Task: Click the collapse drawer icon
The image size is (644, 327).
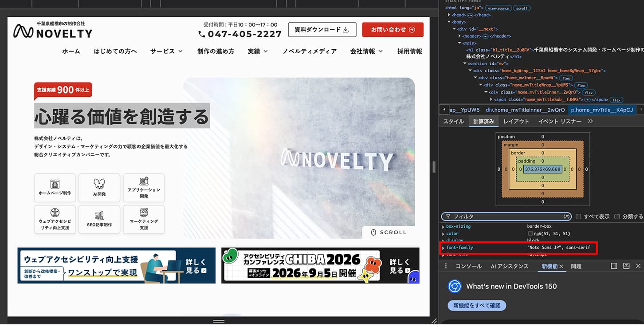Action: (626, 266)
